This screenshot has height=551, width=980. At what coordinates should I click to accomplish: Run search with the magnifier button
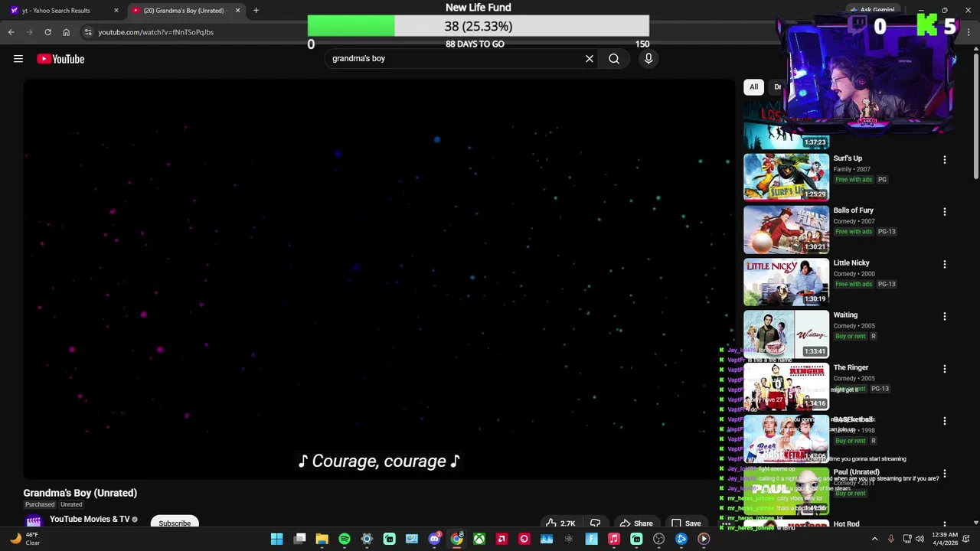click(614, 58)
